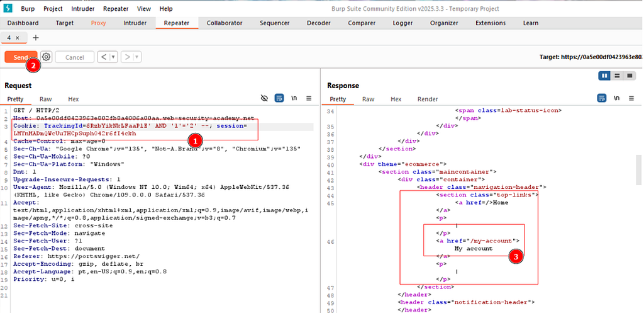644x313 pixels.
Task: Switch to the Target tab
Action: point(65,23)
